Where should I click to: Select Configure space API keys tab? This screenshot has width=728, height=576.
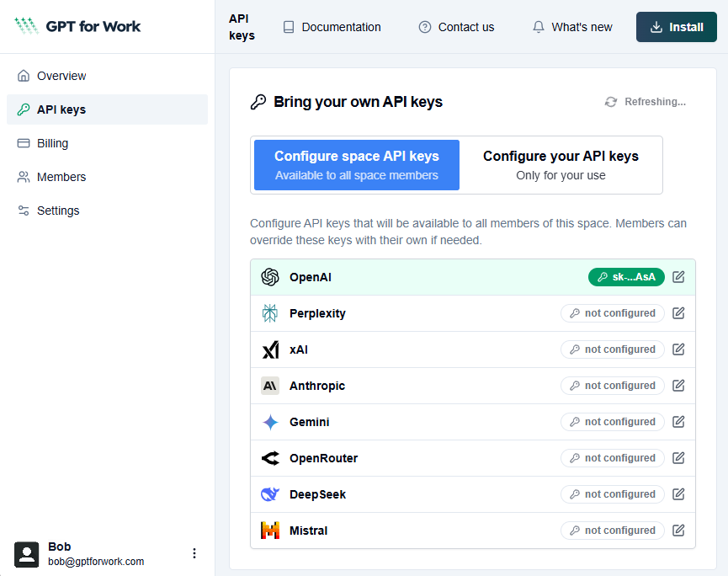point(357,165)
